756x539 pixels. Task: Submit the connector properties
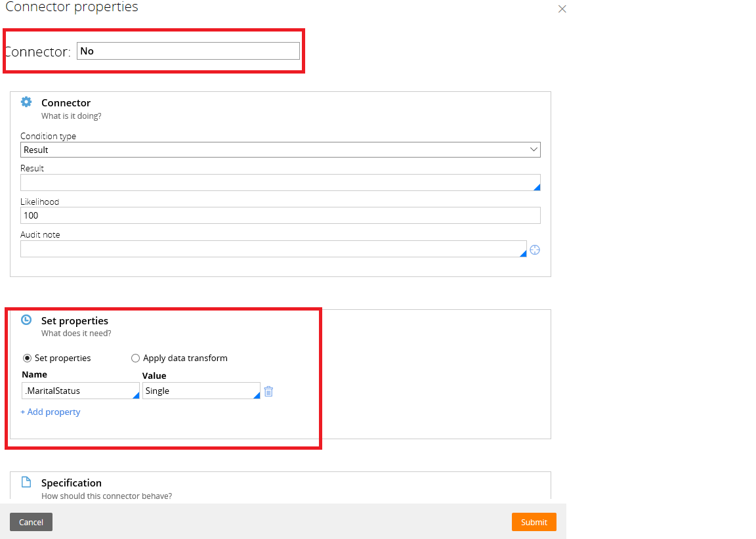tap(534, 522)
